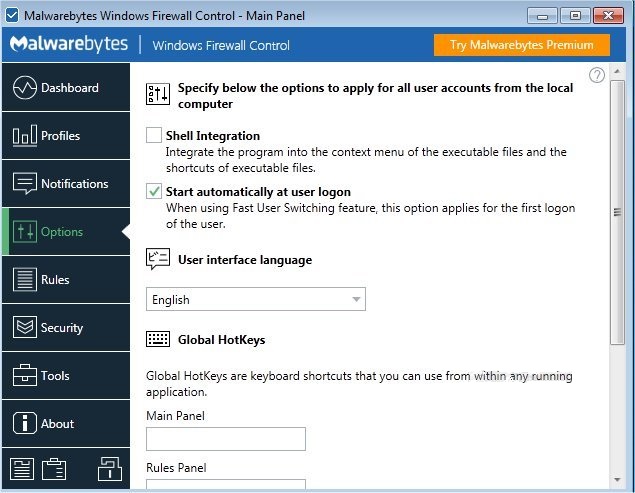Click the clipboard log icon in bottom bar
Screen dimensions: 635x493
(x=54, y=469)
